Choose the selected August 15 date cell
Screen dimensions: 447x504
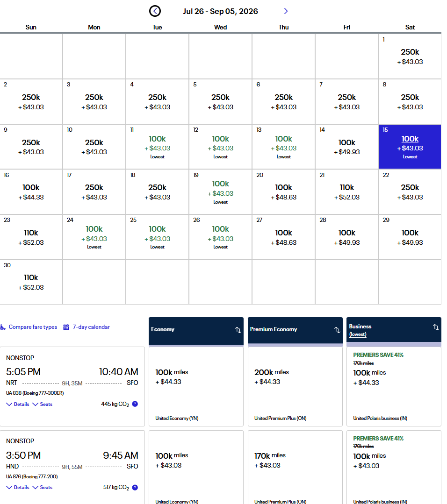410,146
